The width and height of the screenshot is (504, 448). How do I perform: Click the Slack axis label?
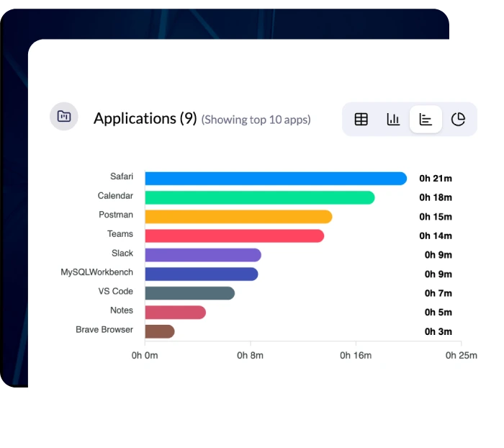122,253
